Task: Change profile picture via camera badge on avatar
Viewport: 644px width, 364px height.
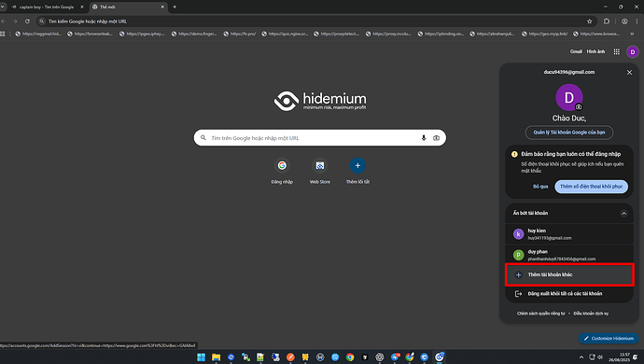Action: pyautogui.click(x=579, y=106)
